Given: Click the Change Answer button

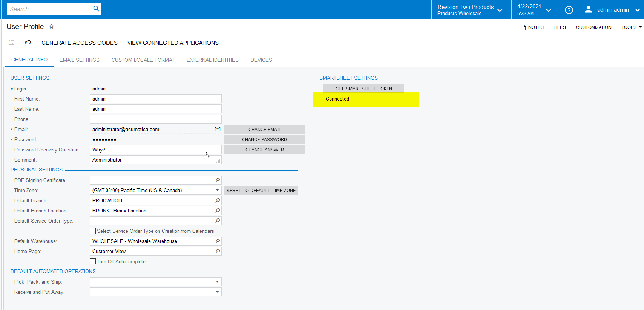Looking at the screenshot, I should pyautogui.click(x=264, y=150).
